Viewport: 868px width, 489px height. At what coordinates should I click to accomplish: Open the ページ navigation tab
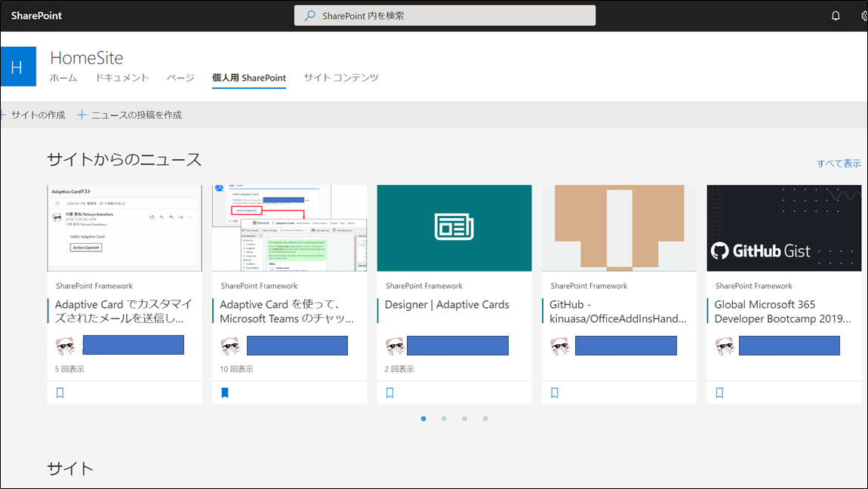180,78
